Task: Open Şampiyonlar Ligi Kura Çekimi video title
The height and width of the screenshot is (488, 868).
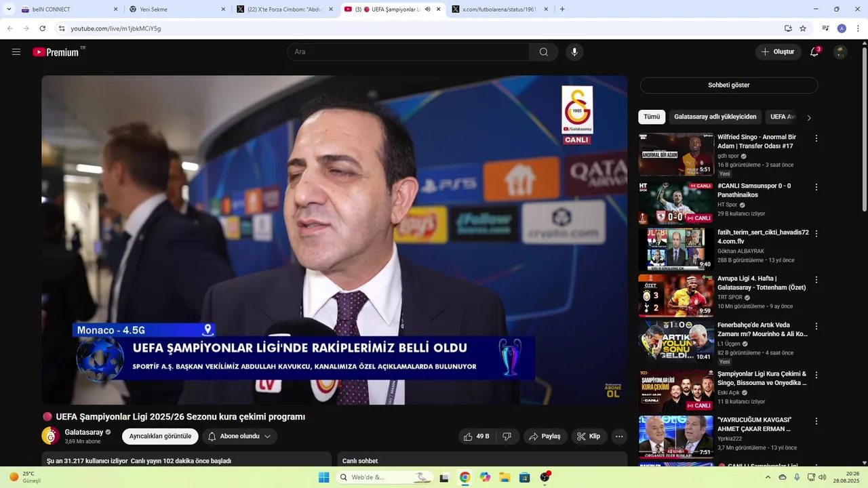Action: point(762,378)
